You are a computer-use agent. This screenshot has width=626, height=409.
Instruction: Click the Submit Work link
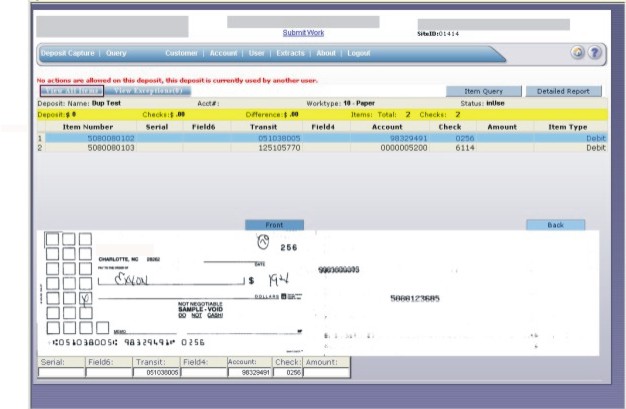coord(303,33)
